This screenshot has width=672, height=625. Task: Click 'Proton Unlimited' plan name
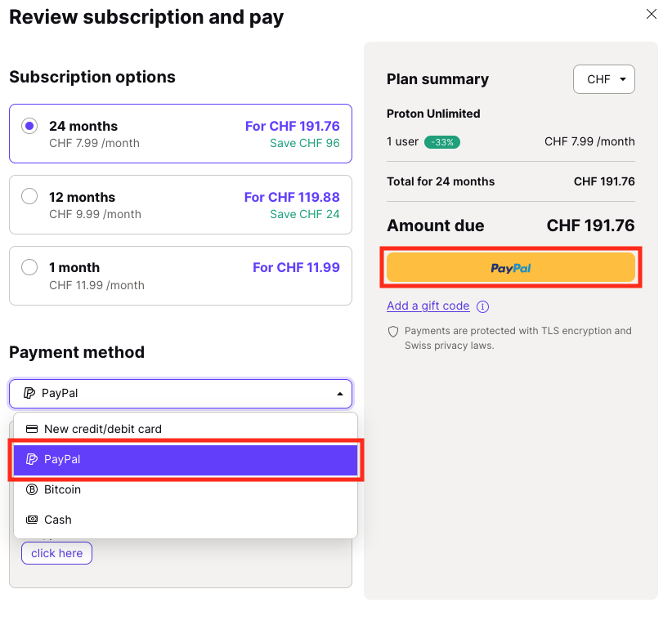433,114
